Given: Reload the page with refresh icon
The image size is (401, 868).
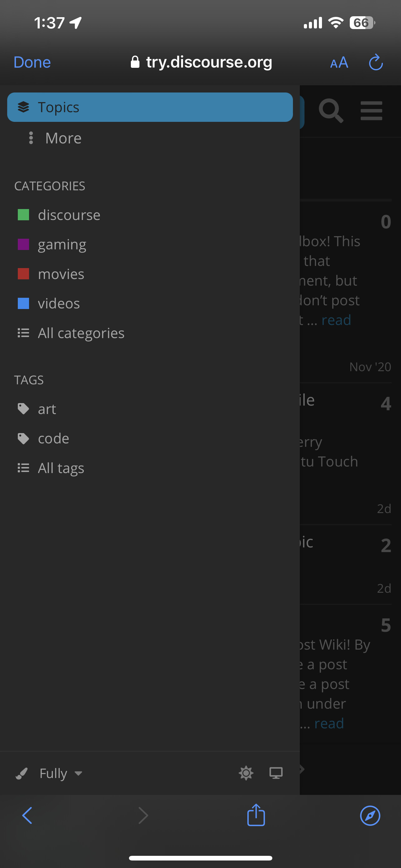Looking at the screenshot, I should tap(376, 62).
